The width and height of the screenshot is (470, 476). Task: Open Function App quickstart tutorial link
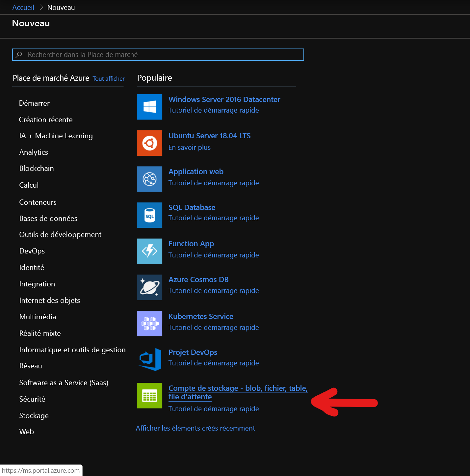pyautogui.click(x=214, y=255)
